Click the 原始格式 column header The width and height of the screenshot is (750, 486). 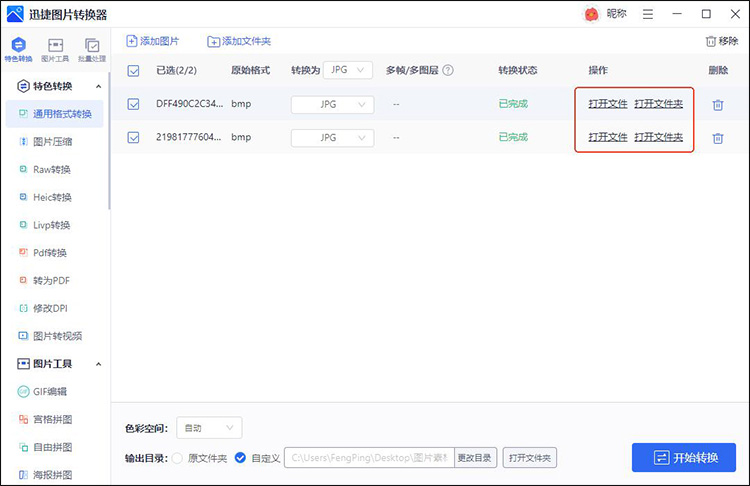[x=250, y=70]
